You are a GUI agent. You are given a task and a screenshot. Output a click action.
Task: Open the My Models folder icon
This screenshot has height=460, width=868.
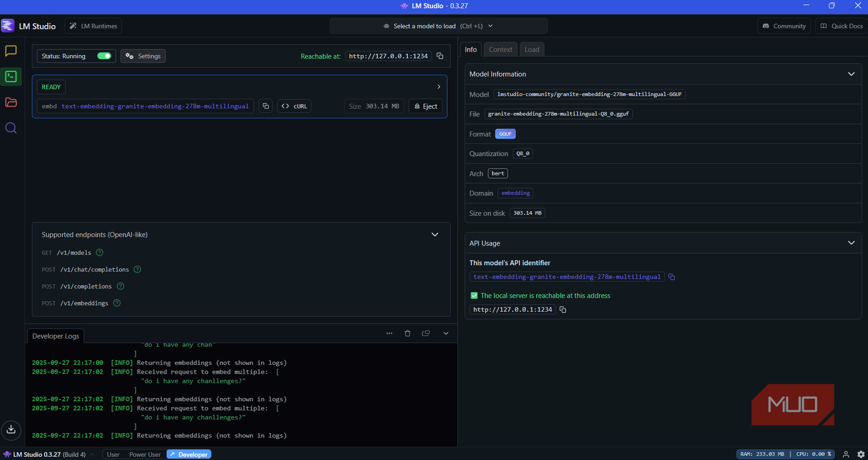(x=11, y=103)
